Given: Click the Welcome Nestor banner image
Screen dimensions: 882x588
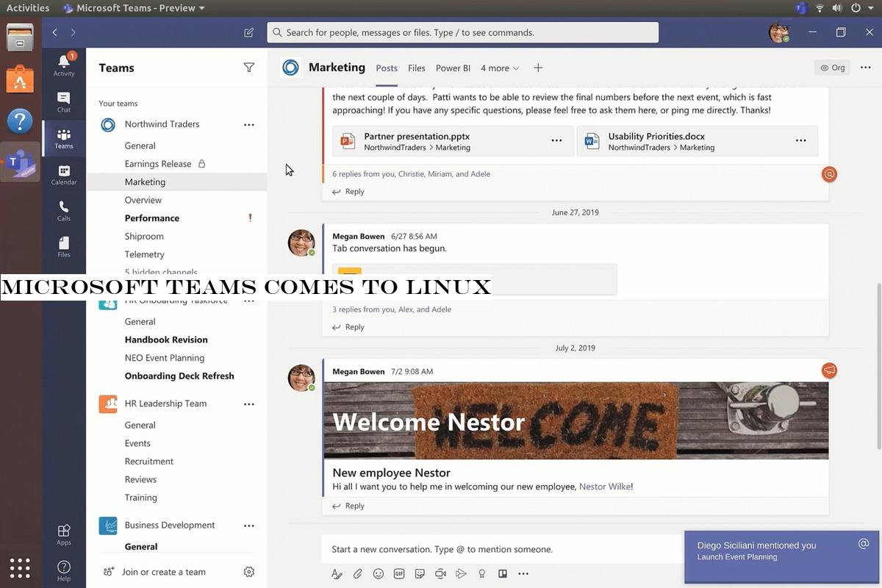Looking at the screenshot, I should (576, 420).
